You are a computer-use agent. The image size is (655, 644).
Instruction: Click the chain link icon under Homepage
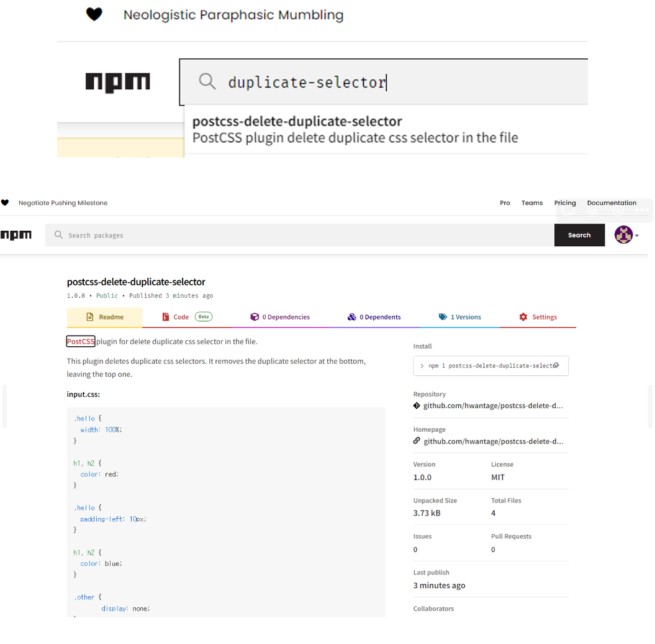click(417, 441)
